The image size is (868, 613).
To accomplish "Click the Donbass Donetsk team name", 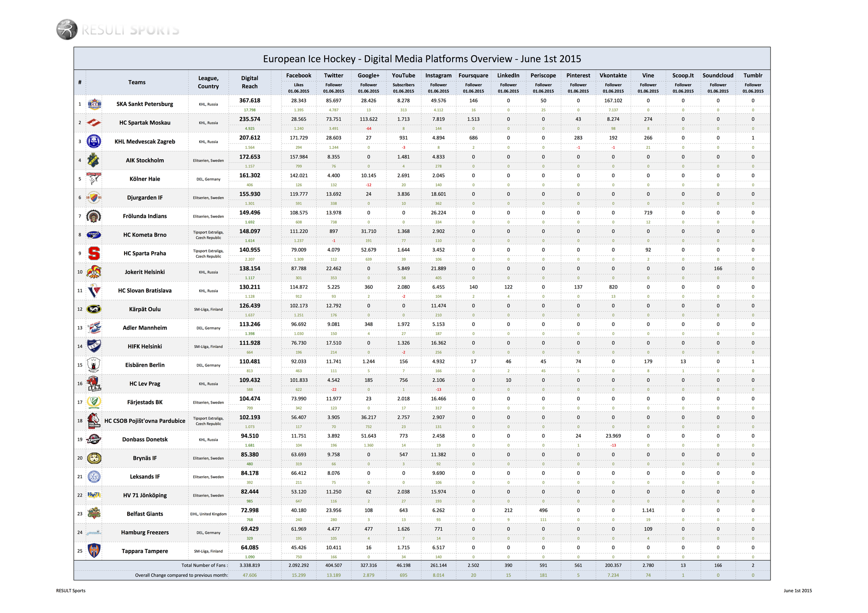I will point(145,439).
